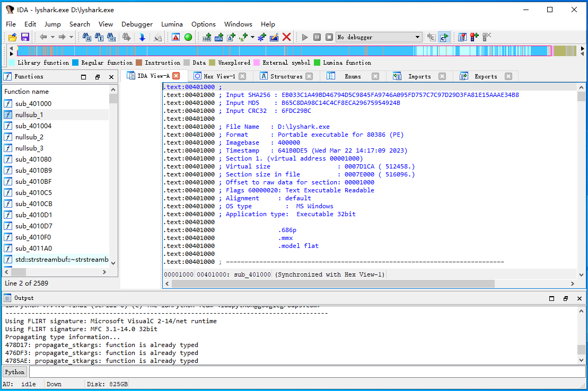Select sub_401080 in the Functions list
This screenshot has width=588, height=391.
(33, 159)
